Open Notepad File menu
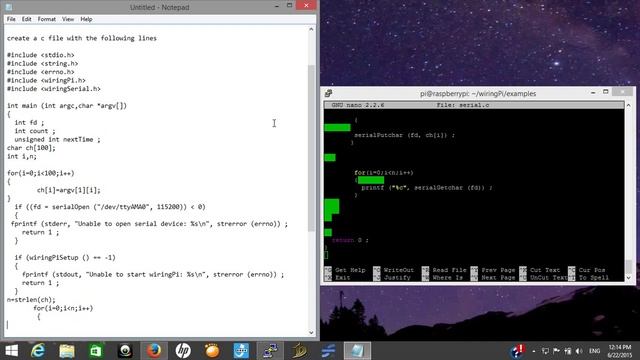This screenshot has height=360, width=640. [x=11, y=19]
